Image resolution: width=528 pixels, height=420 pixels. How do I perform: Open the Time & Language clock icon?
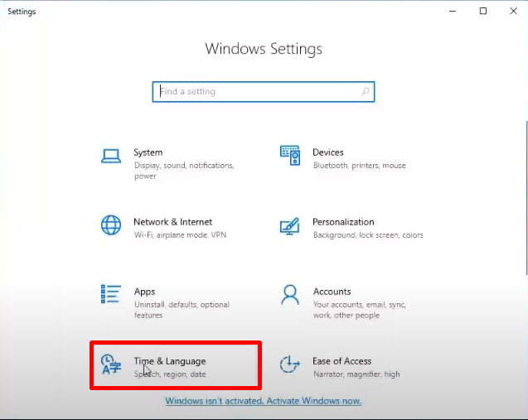click(x=111, y=364)
